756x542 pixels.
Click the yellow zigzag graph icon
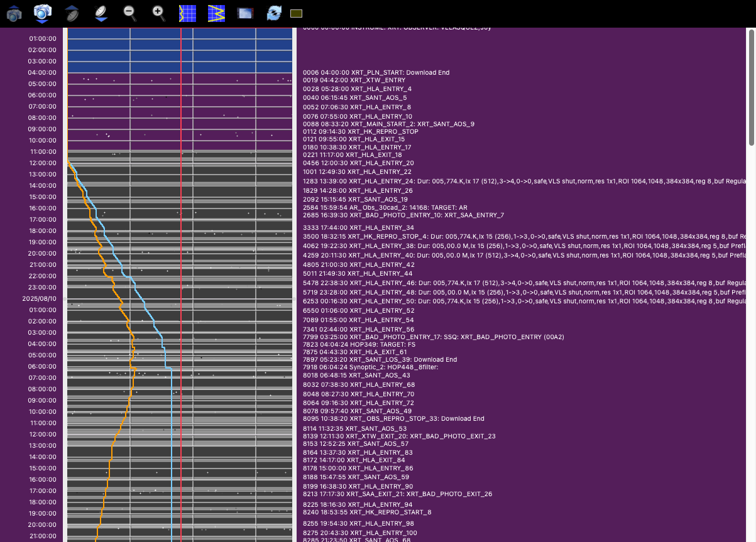(x=216, y=13)
